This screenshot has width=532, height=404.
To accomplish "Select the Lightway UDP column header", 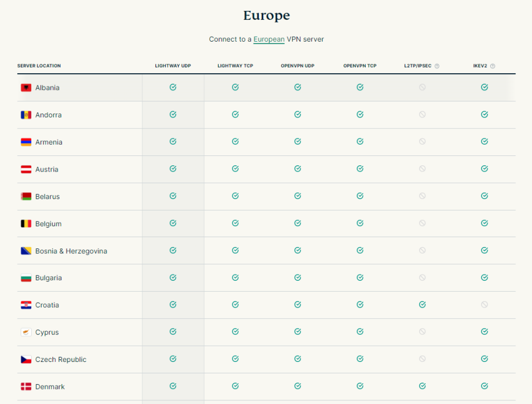I will [173, 66].
